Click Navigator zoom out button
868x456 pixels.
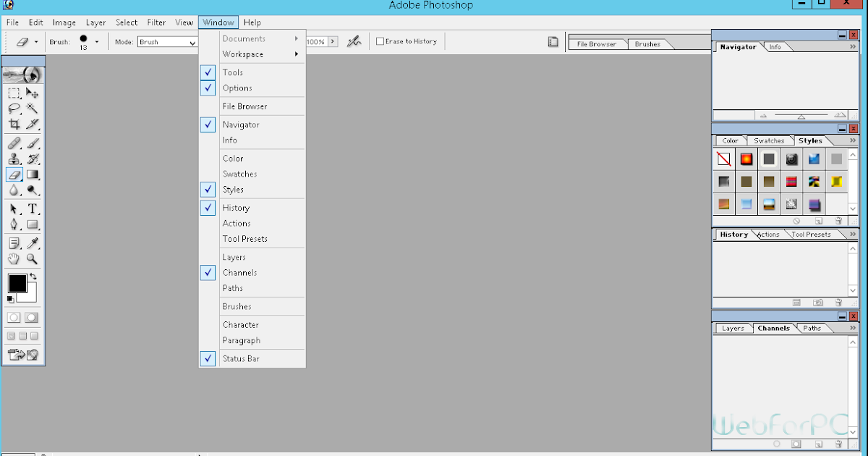[763, 116]
